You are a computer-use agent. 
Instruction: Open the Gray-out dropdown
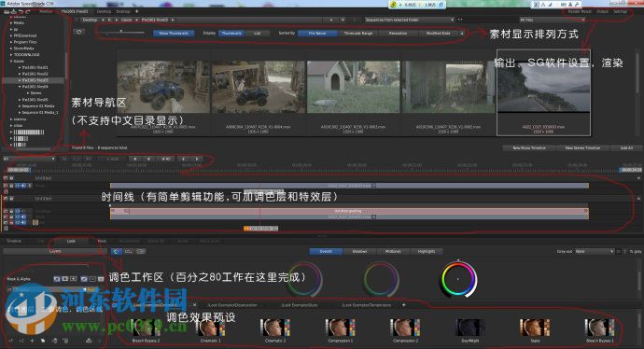coord(595,251)
